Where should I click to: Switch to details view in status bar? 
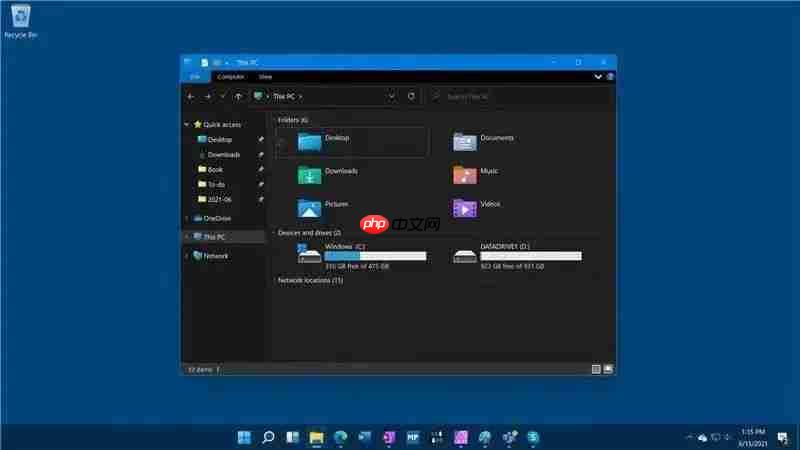pos(596,369)
